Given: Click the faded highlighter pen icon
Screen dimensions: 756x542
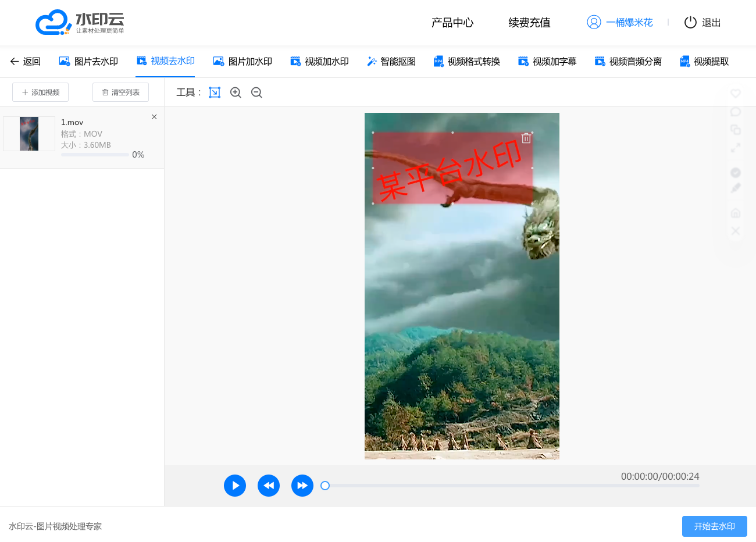Looking at the screenshot, I should (736, 188).
